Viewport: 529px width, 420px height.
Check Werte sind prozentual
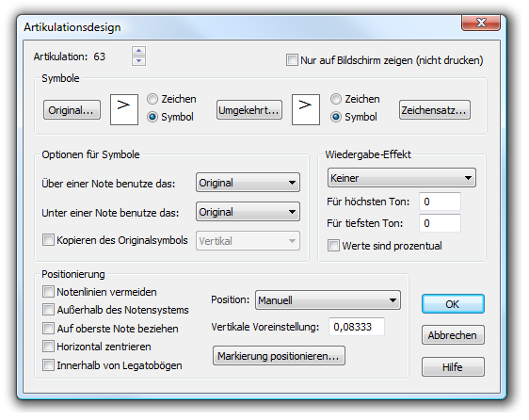[x=333, y=246]
